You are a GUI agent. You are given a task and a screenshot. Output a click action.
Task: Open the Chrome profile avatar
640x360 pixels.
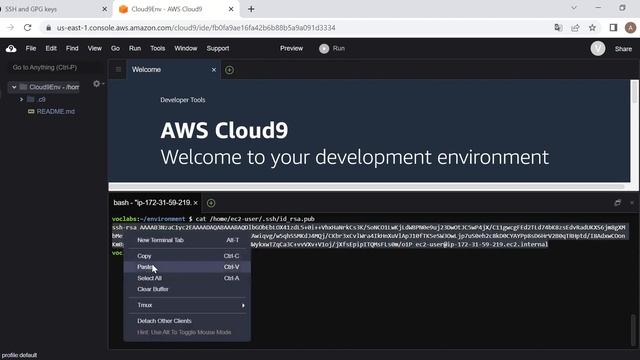click(x=630, y=27)
